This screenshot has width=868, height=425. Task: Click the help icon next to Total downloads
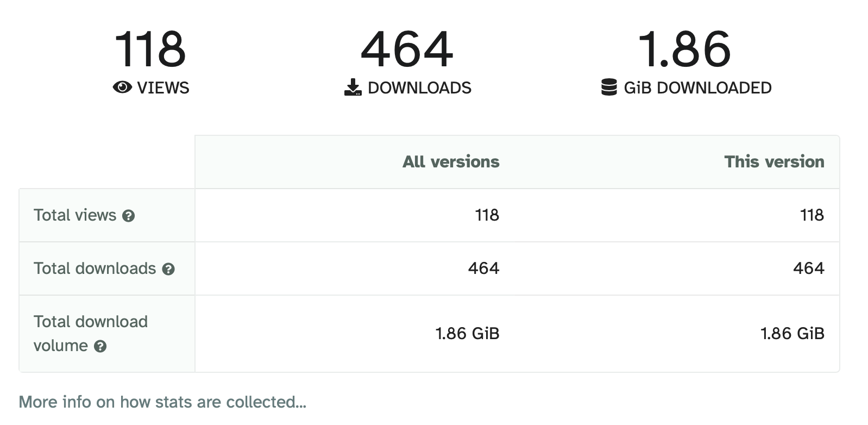point(169,269)
